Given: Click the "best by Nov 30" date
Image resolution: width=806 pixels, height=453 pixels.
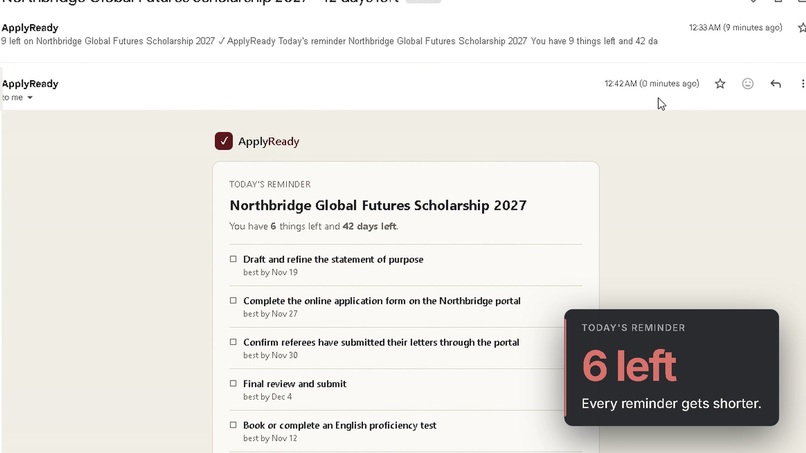Looking at the screenshot, I should [270, 355].
